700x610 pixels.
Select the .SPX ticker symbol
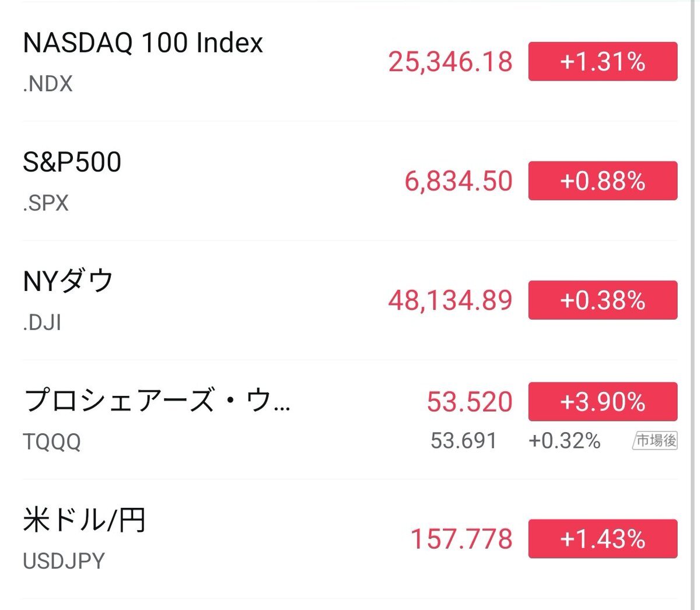coord(45,204)
